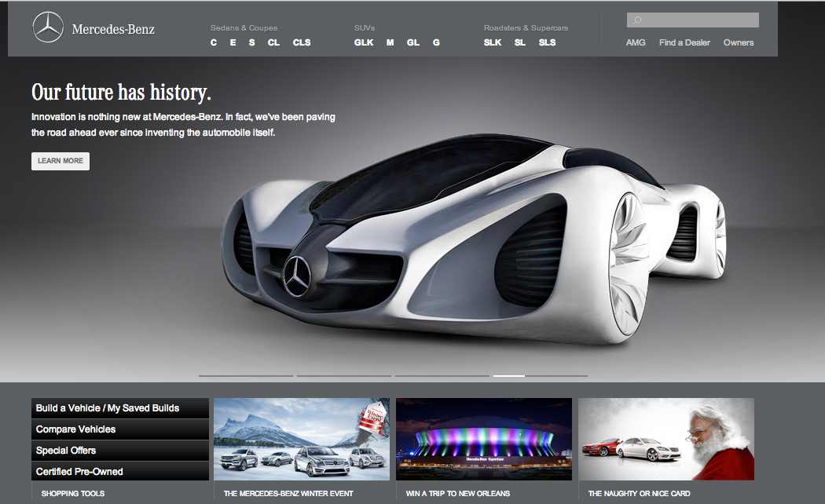Image resolution: width=825 pixels, height=504 pixels.
Task: Click inside the header search field
Action: click(x=699, y=20)
